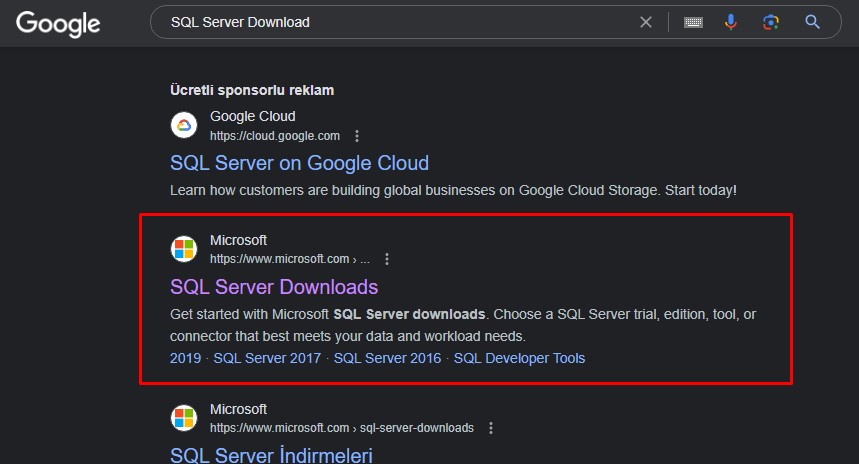The height and width of the screenshot is (464, 859).
Task: Click the Google Cloud ad description text
Action: [x=453, y=191]
